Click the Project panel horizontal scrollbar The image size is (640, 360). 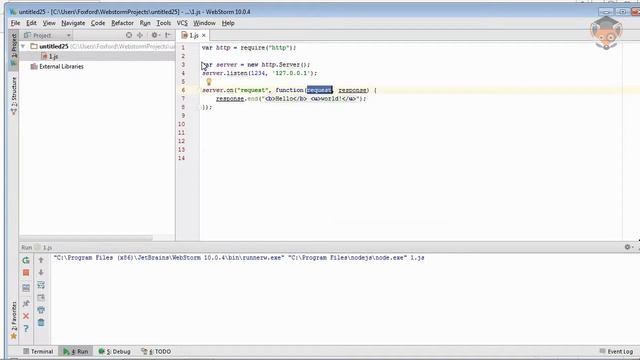click(x=86, y=238)
